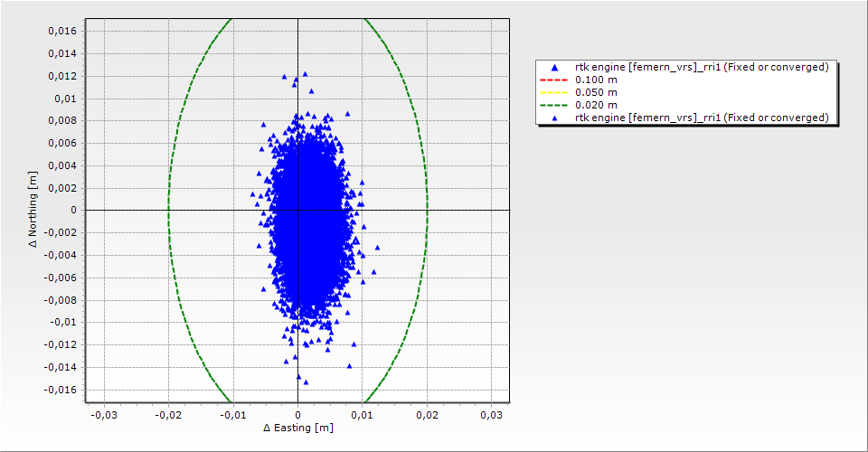Viewport: 868px width, 452px height.
Task: Select the 0.020 m legend entry
Action: pos(597,106)
